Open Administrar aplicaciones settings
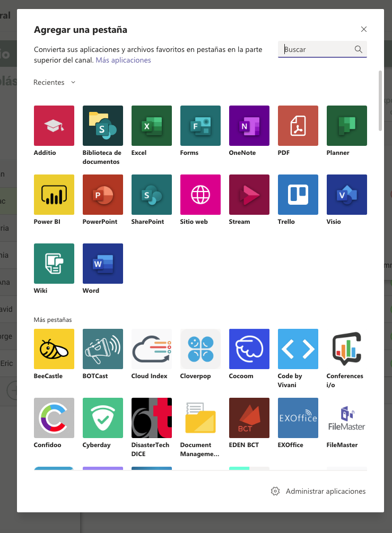 [x=318, y=491]
